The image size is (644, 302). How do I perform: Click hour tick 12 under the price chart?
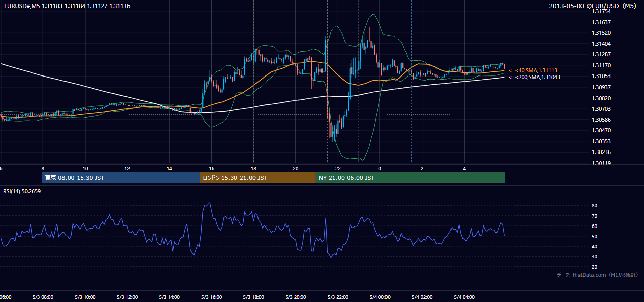point(127,168)
